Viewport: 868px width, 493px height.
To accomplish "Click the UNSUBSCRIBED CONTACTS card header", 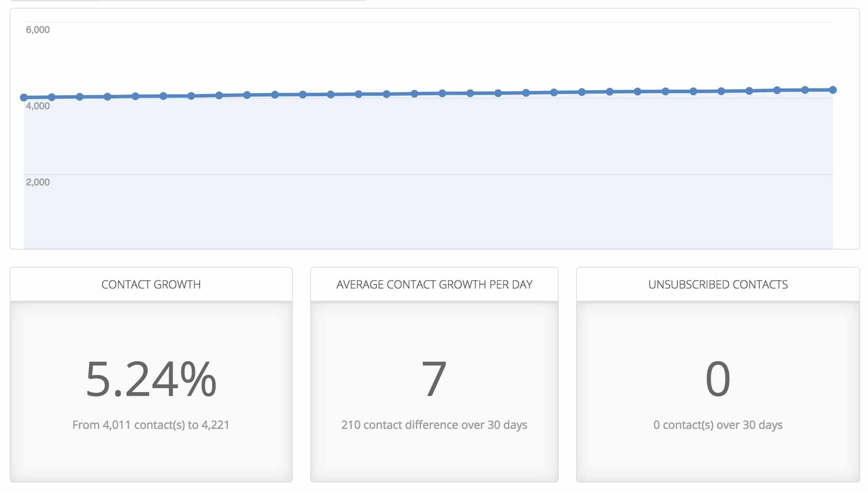I will pyautogui.click(x=718, y=284).
